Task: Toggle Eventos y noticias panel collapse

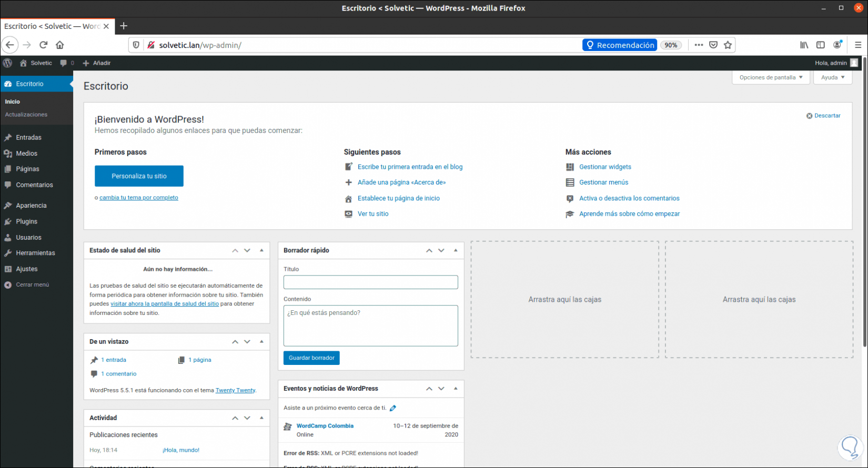Action: pos(456,388)
